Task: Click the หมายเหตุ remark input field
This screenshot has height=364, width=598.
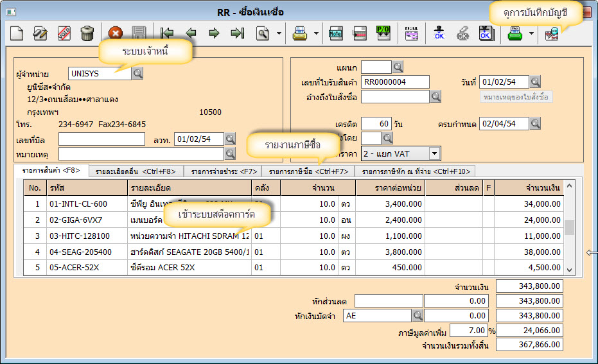Action: (141, 154)
